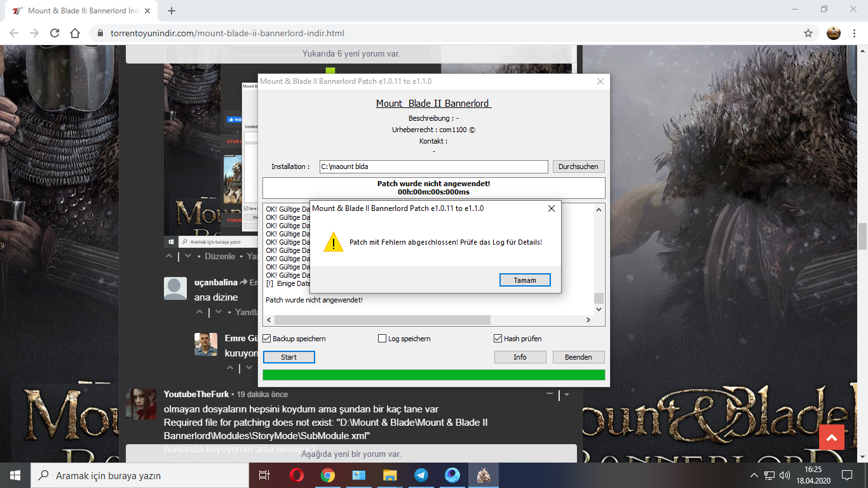Toggle the Hash prüfen checkbox

pyautogui.click(x=498, y=339)
